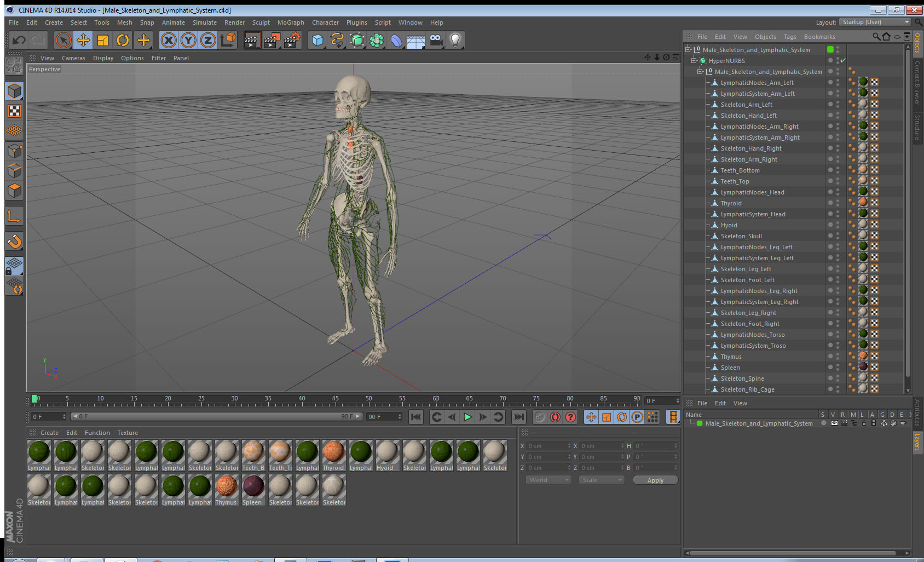Add a camera object
The height and width of the screenshot is (562, 924).
(x=436, y=40)
